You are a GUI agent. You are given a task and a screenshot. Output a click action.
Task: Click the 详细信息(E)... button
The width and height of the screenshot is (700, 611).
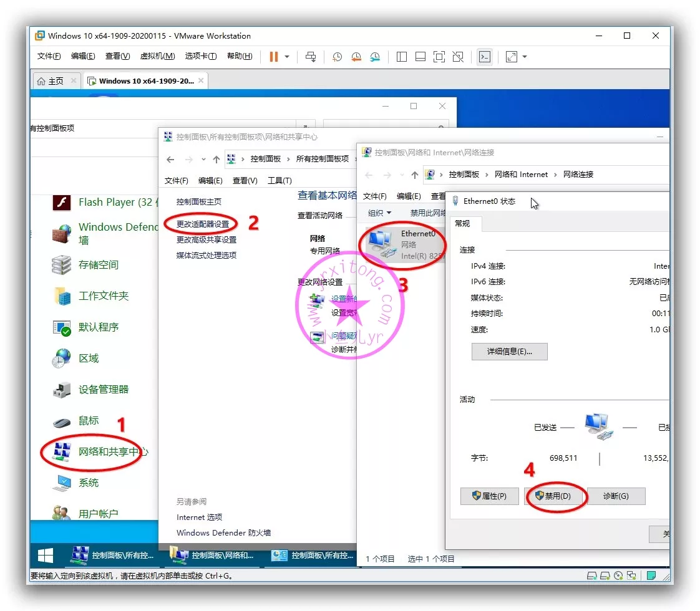[509, 351]
